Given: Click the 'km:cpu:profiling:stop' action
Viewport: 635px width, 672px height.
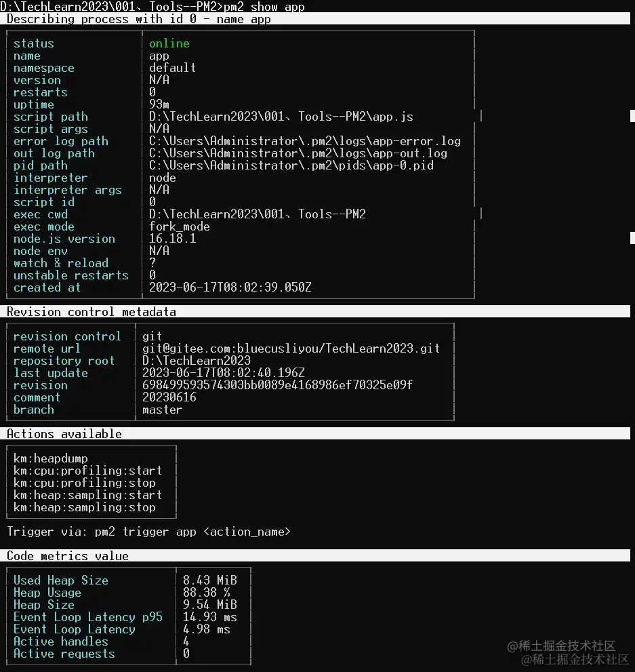Looking at the screenshot, I should [x=84, y=483].
